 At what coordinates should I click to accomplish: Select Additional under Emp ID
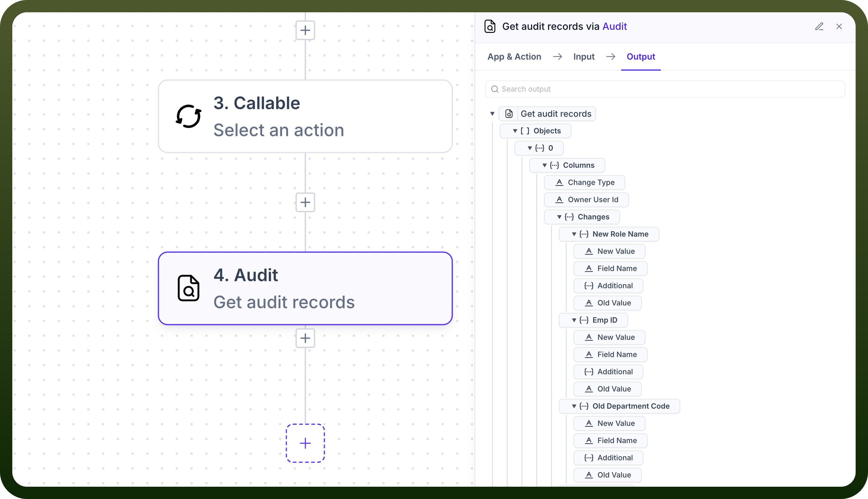coord(608,371)
